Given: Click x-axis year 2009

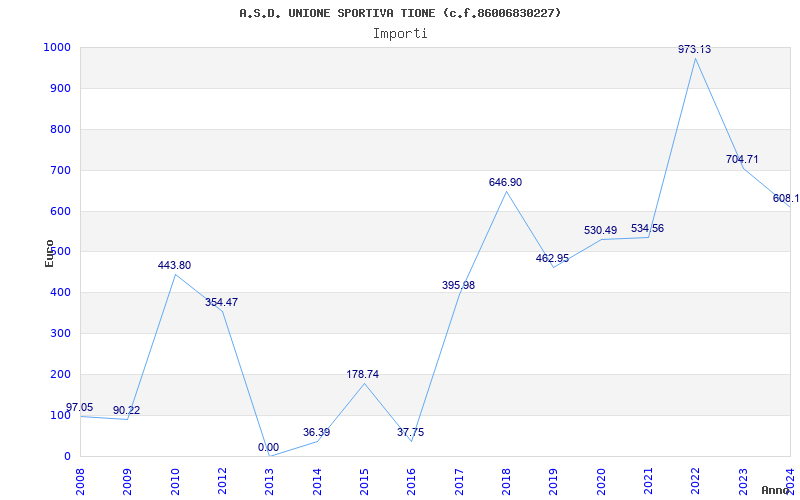Looking at the screenshot, I should pos(127,482).
